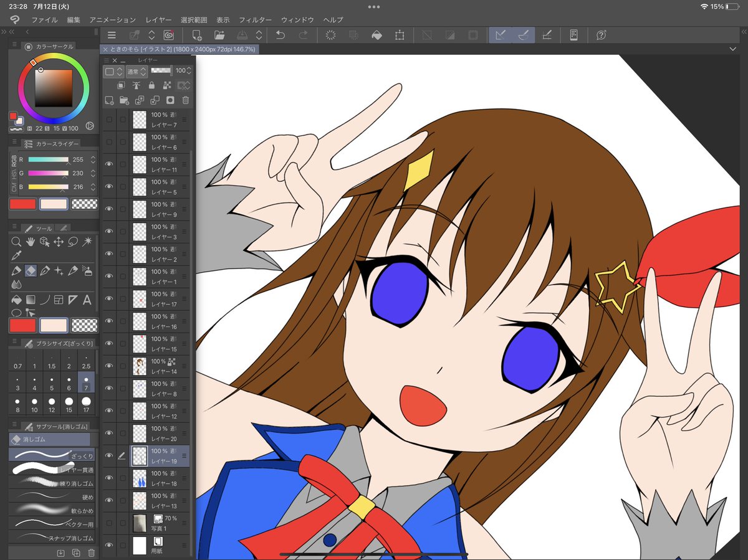Expand the document tab list chevron

click(732, 49)
